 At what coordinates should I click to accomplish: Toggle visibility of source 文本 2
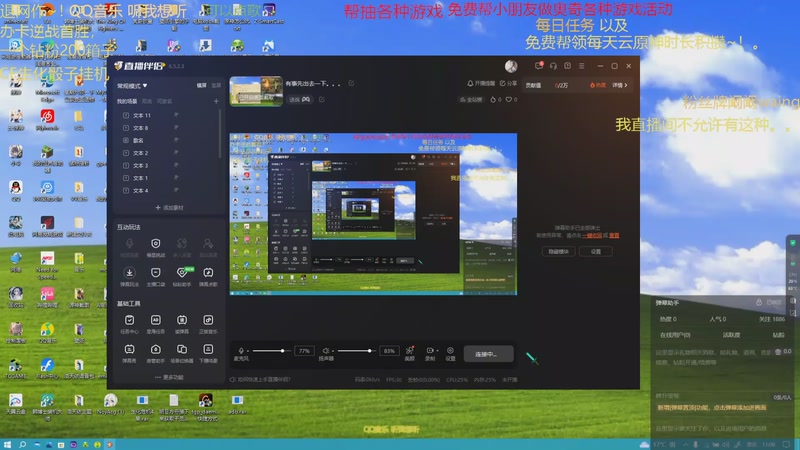click(176, 153)
